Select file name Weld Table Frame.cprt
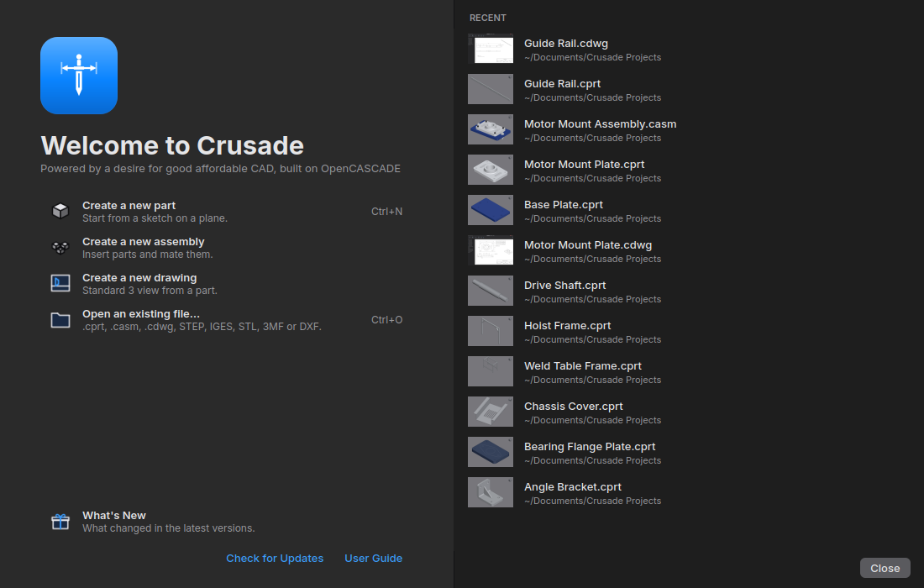The height and width of the screenshot is (588, 924). [582, 366]
